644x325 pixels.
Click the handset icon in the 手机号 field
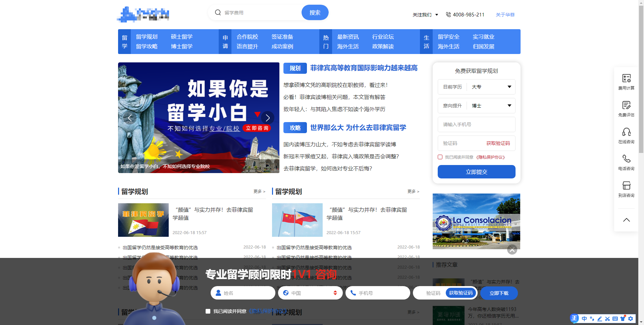pos(353,293)
